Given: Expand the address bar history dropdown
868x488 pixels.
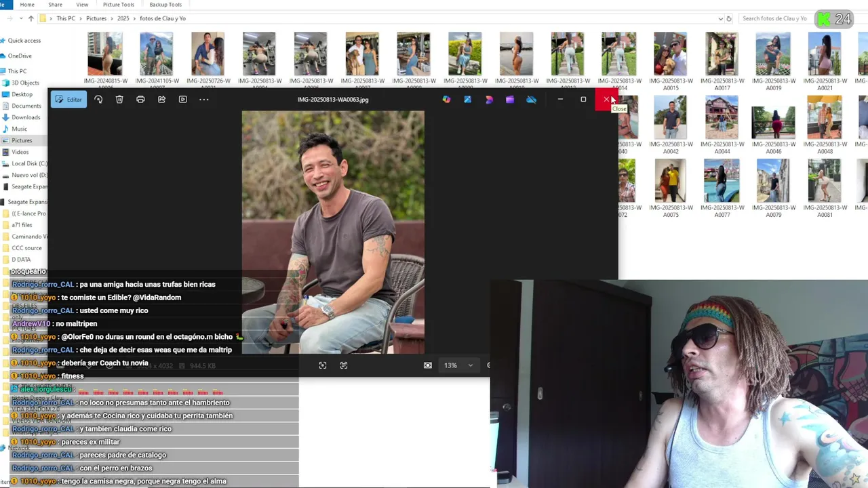Looking at the screenshot, I should coord(720,18).
